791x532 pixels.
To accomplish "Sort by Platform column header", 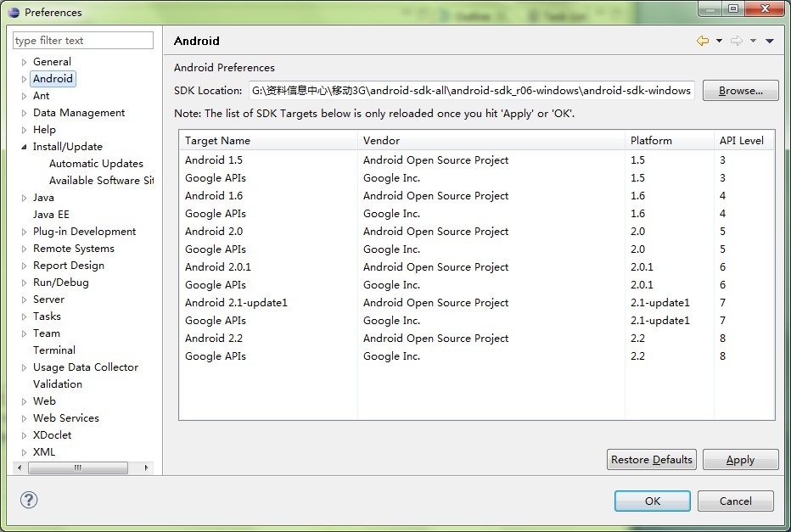I will click(x=670, y=141).
